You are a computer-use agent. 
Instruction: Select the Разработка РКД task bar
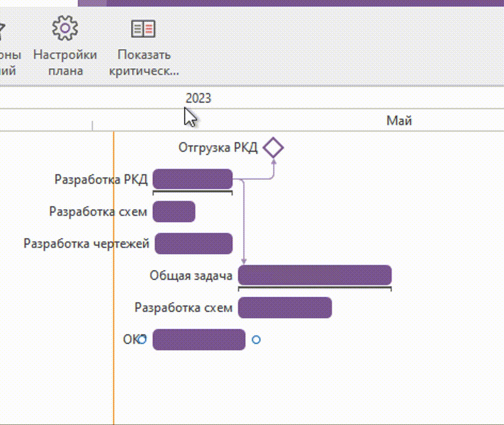point(192,179)
